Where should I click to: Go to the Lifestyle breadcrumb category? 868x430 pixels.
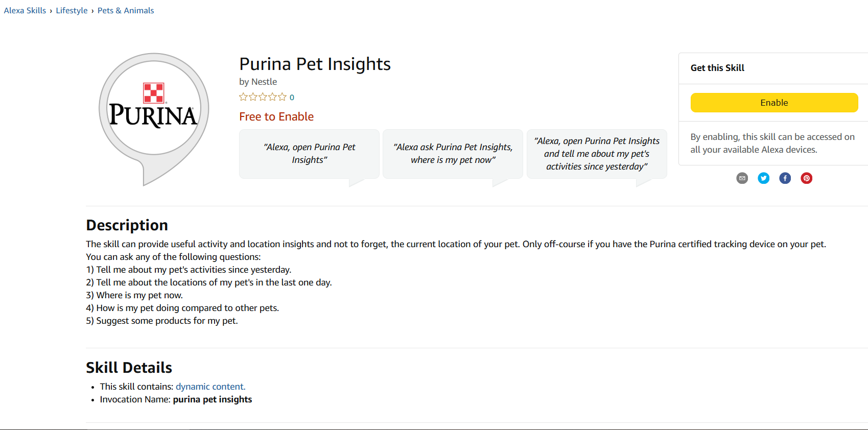click(72, 11)
